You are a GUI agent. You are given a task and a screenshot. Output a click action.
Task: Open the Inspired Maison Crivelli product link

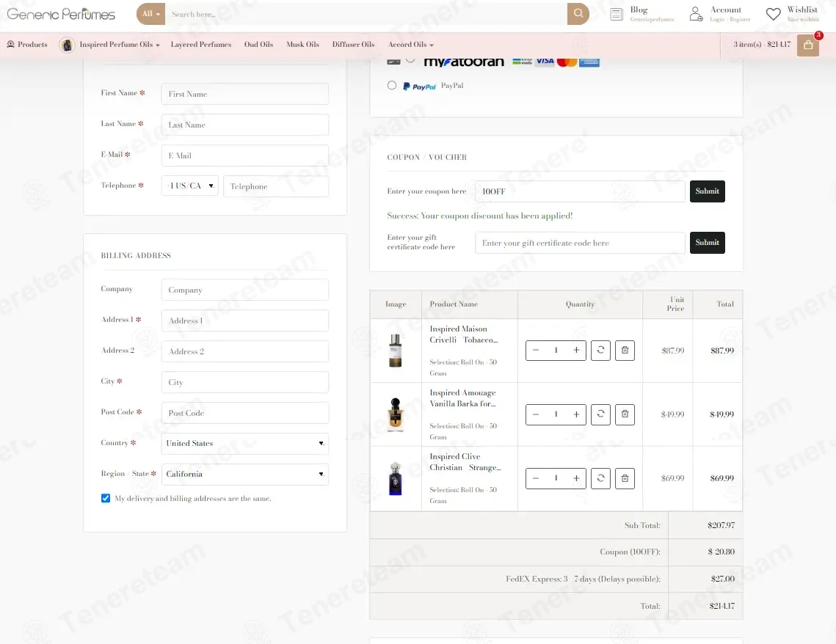coord(464,334)
